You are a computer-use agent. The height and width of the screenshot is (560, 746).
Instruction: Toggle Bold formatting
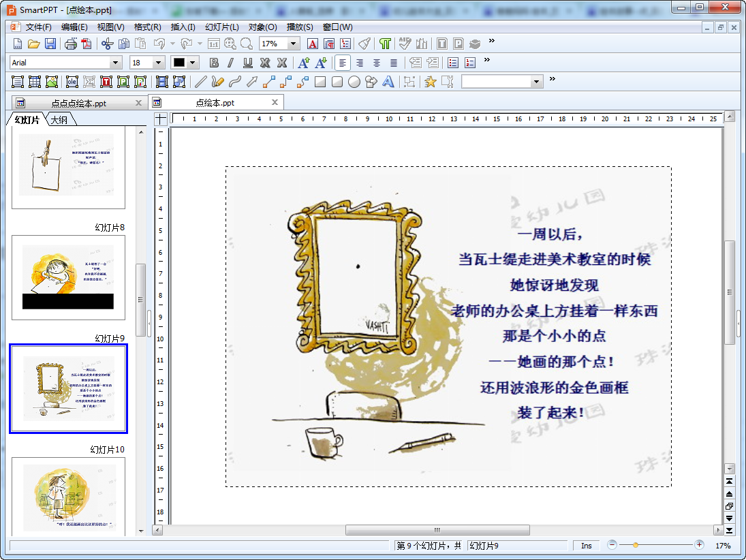pos(214,63)
